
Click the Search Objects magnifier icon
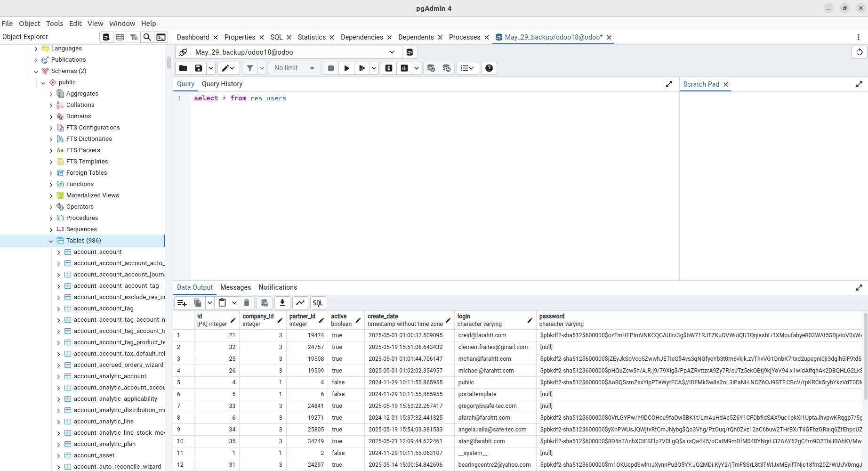tap(147, 37)
